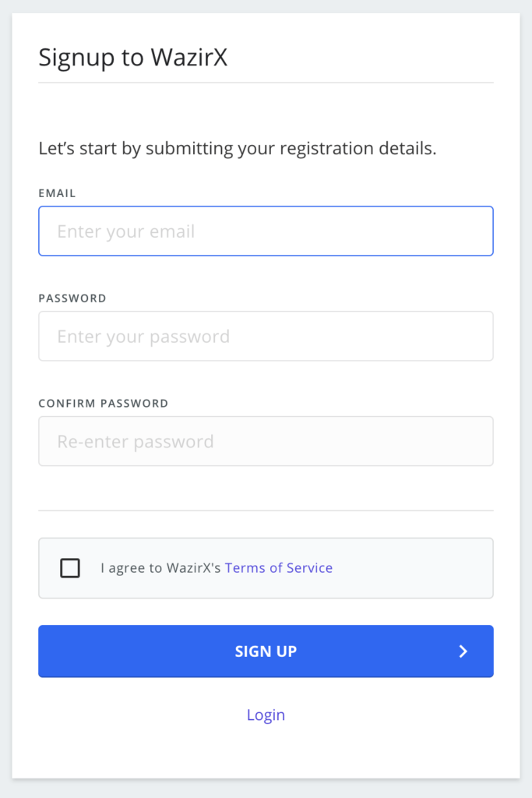Open the Terms of Service link
This screenshot has width=532, height=798.
click(279, 568)
